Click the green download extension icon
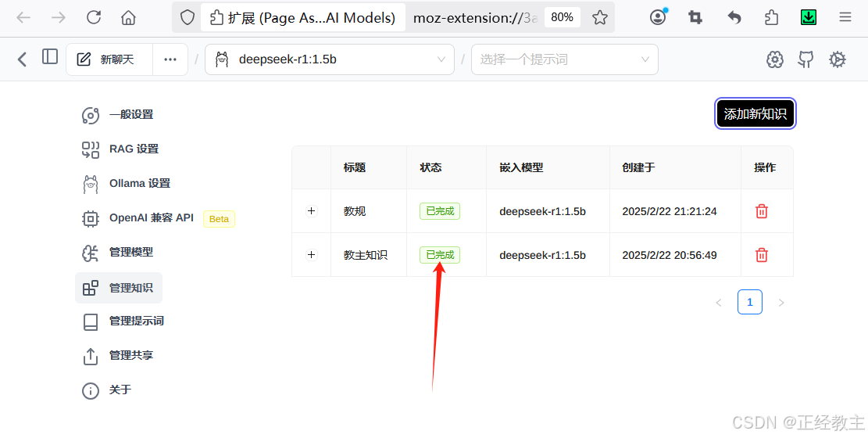The height and width of the screenshot is (438, 868). (x=809, y=18)
